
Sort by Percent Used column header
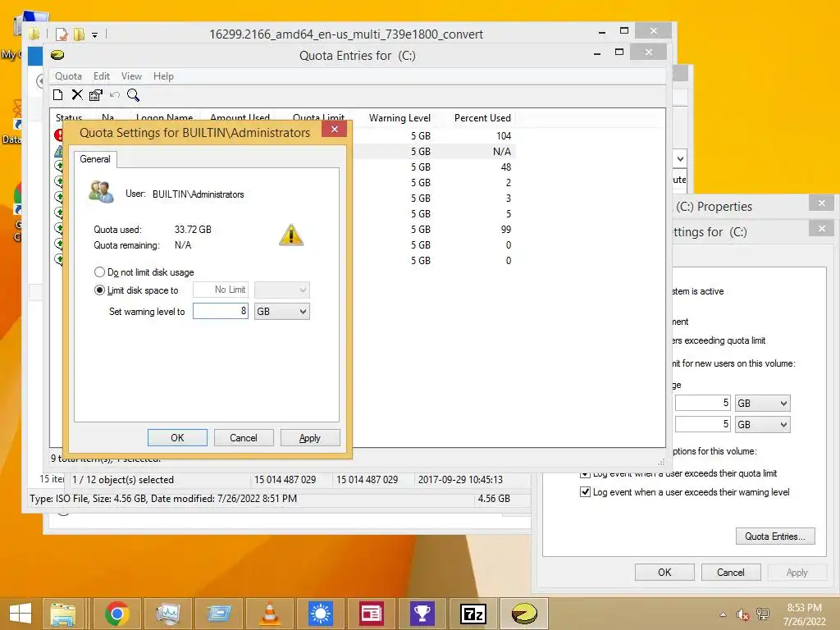[482, 118]
